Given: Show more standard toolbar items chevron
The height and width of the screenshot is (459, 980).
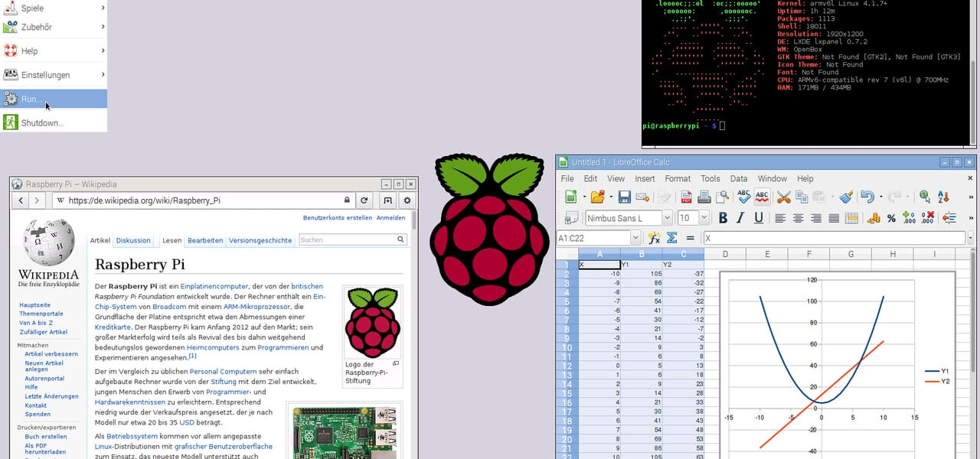Looking at the screenshot, I should tap(972, 197).
